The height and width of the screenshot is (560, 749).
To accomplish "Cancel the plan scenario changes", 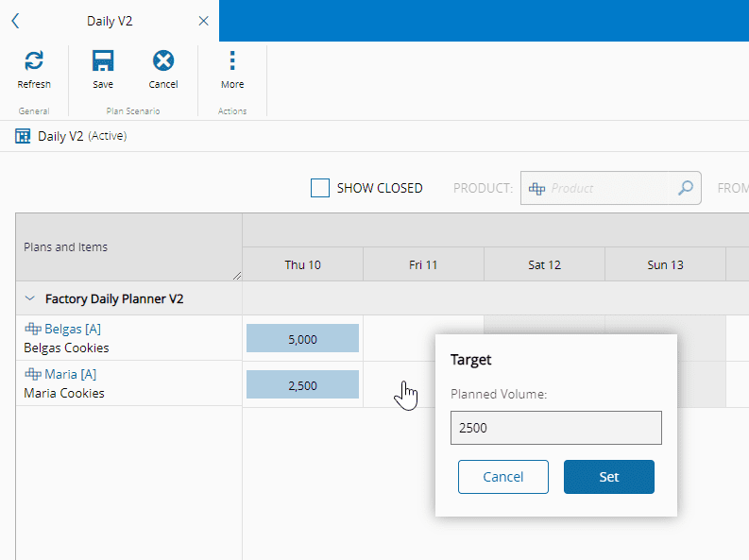I will pos(163,61).
